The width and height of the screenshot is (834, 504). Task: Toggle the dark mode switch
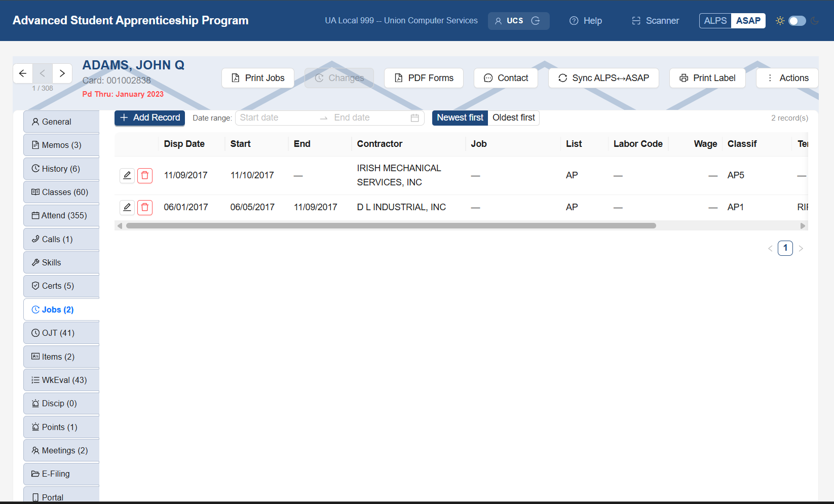tap(797, 21)
